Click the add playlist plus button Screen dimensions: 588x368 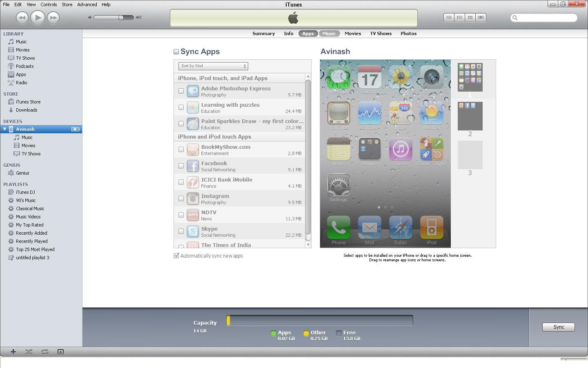[x=13, y=352]
